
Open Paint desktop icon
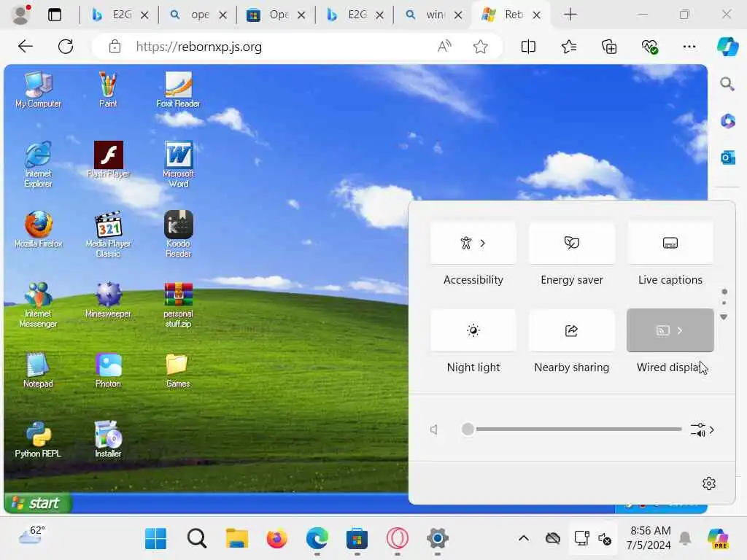click(108, 90)
